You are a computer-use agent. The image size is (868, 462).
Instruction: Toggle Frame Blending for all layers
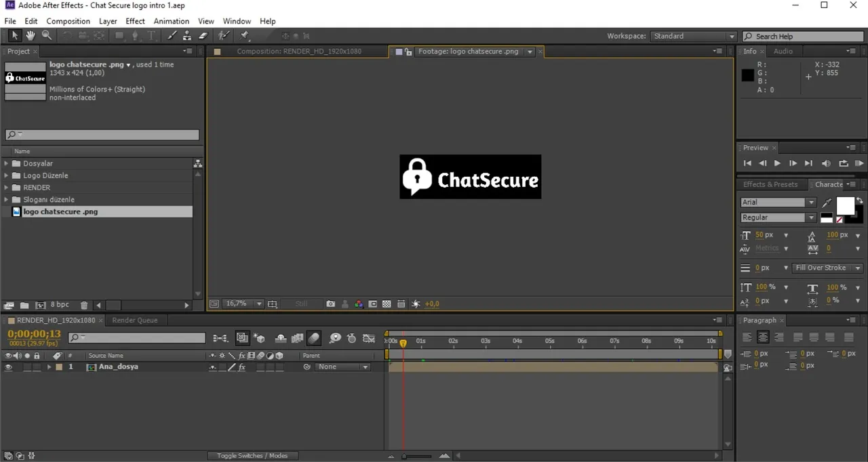297,338
